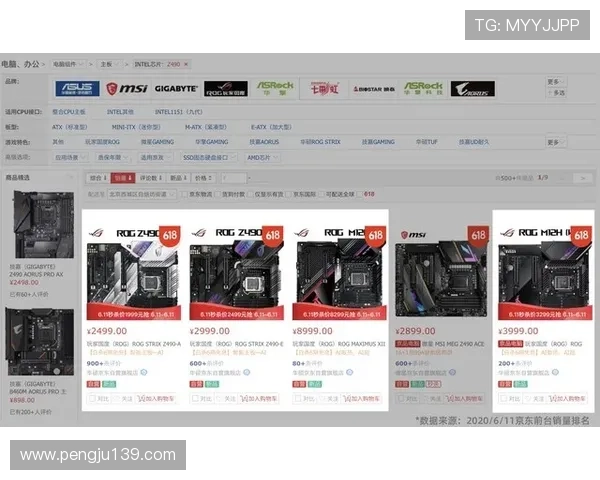Open the 主板 breadcrumb dropdown

coord(109,64)
